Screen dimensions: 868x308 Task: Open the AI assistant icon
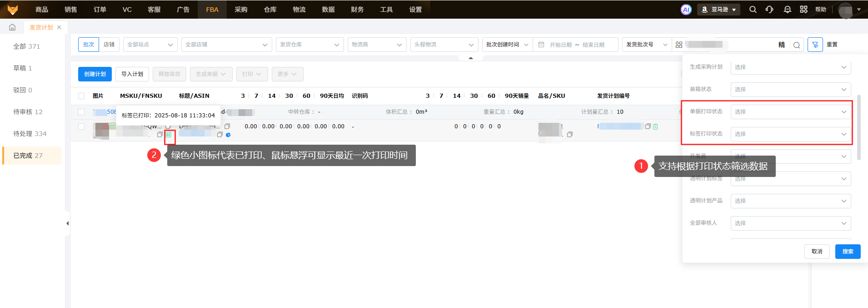point(686,10)
